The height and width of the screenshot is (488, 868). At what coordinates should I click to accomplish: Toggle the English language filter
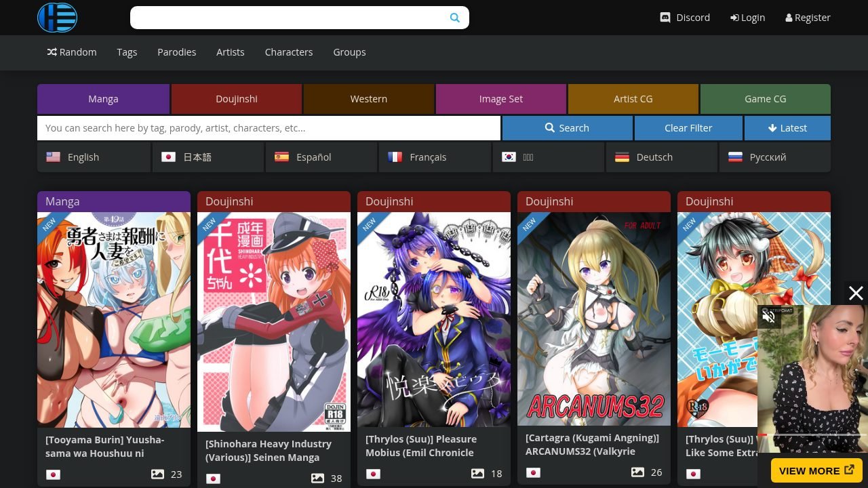(94, 157)
